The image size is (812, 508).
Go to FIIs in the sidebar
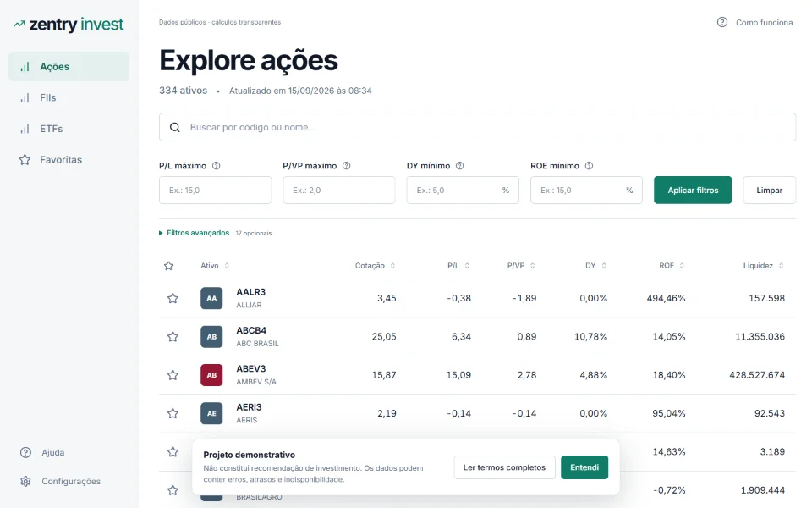coord(69,97)
